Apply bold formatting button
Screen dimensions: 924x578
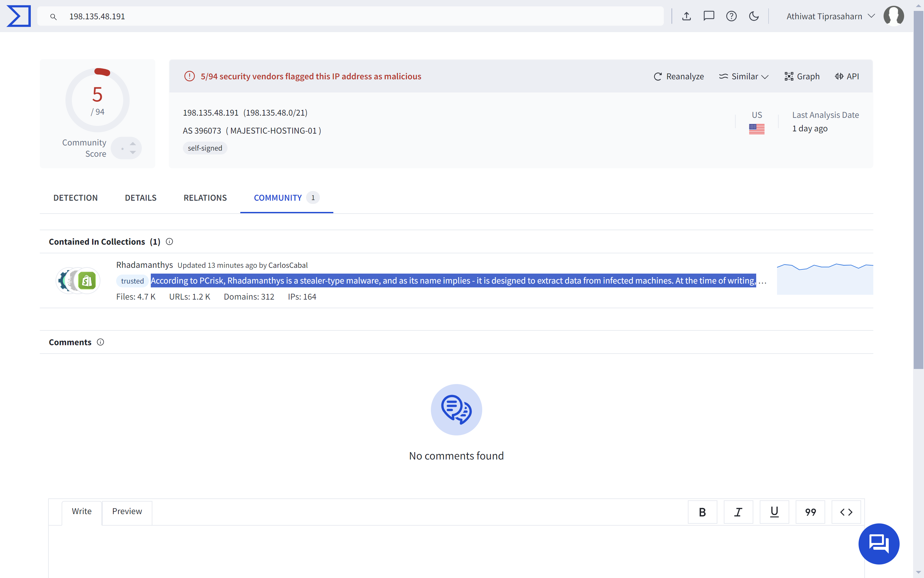coord(702,512)
